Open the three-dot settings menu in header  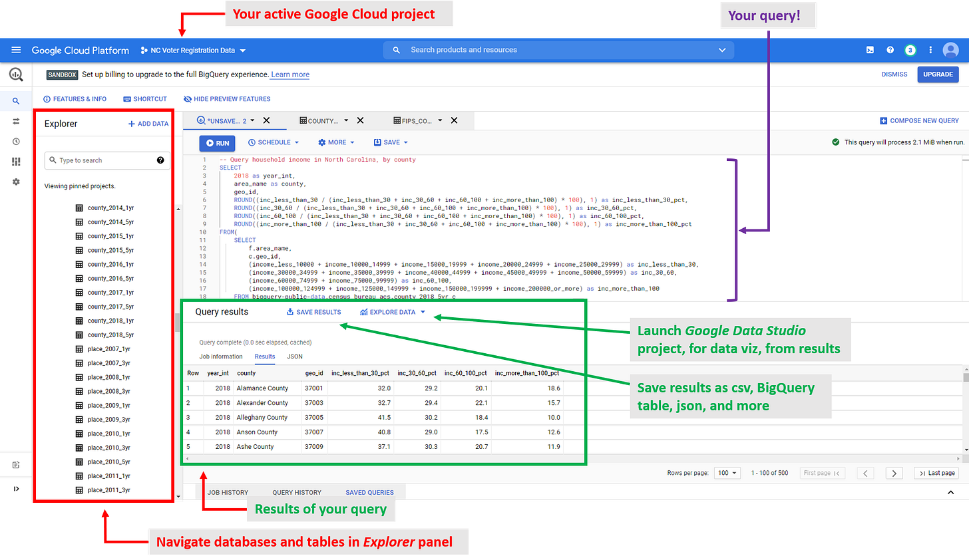(x=930, y=50)
